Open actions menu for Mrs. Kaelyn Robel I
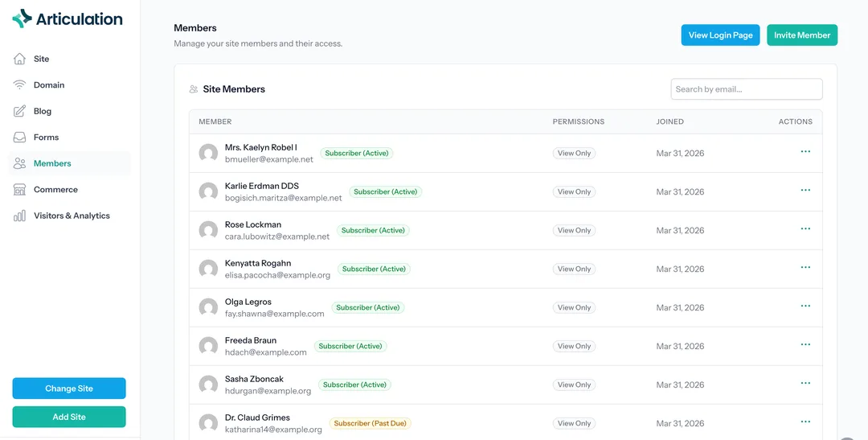The width and height of the screenshot is (868, 440). [x=805, y=152]
